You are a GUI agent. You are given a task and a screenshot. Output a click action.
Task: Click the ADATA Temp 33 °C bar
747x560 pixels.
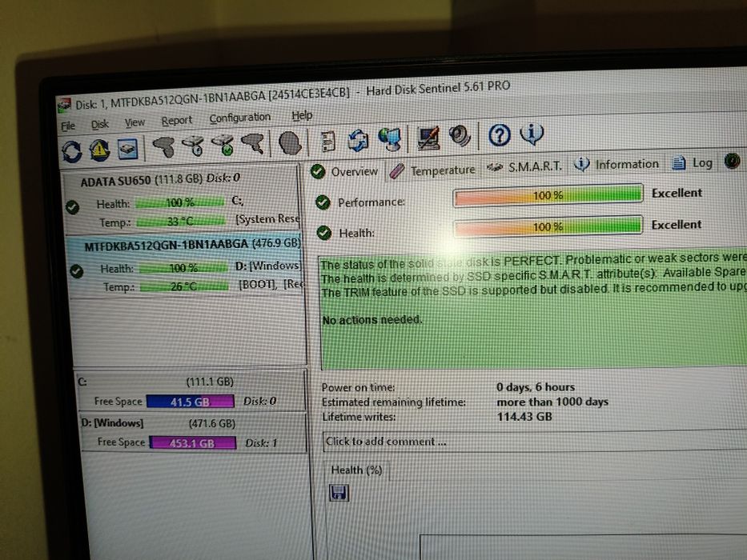coord(181,222)
